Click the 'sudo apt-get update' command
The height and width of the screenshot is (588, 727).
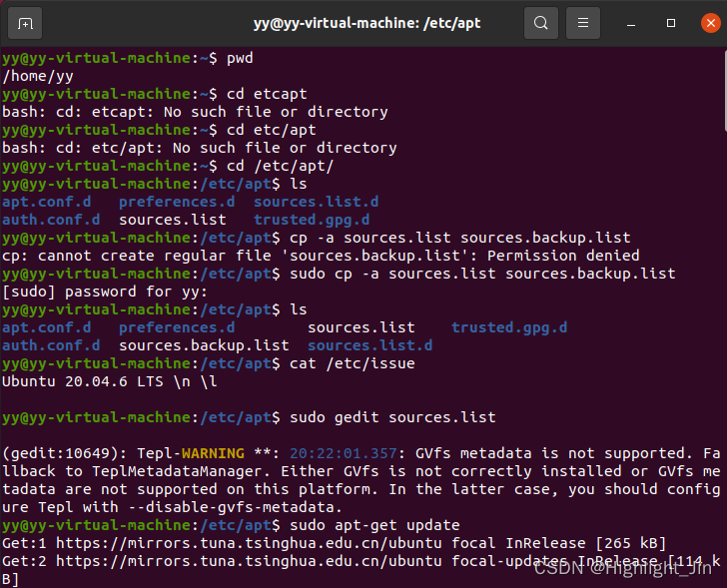click(374, 525)
